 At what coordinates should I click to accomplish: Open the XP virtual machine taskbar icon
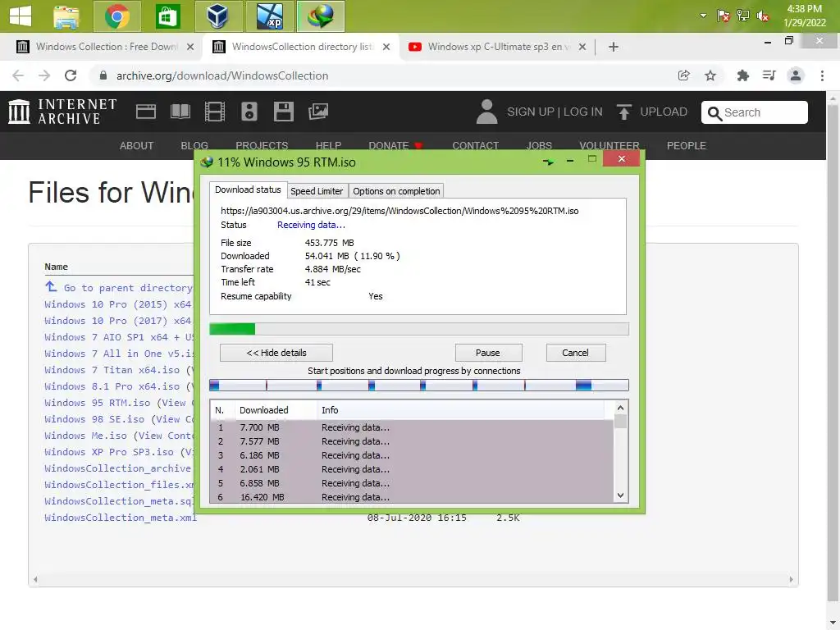click(x=269, y=16)
